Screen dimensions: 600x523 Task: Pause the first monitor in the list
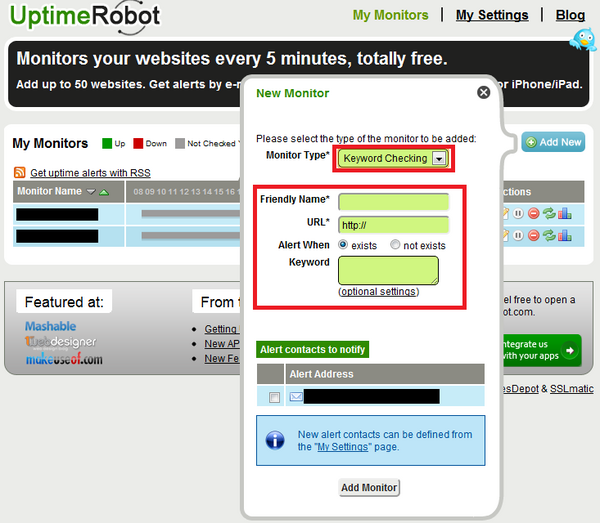click(518, 213)
